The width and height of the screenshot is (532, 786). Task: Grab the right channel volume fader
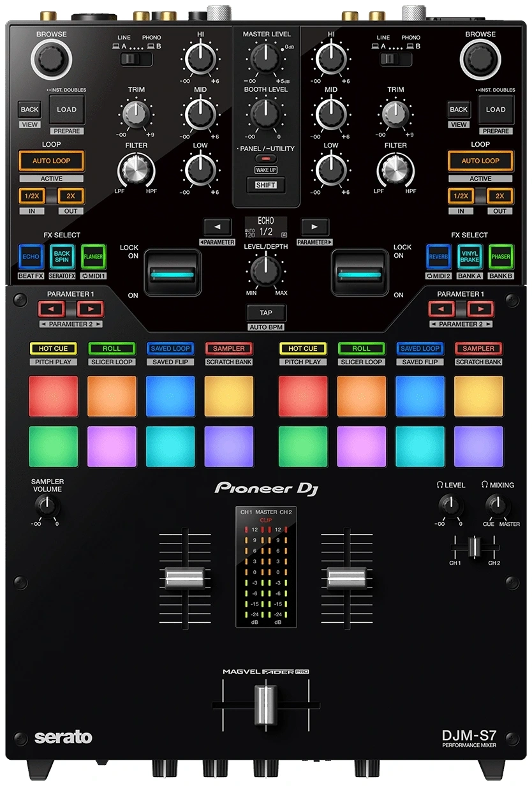coord(348,578)
